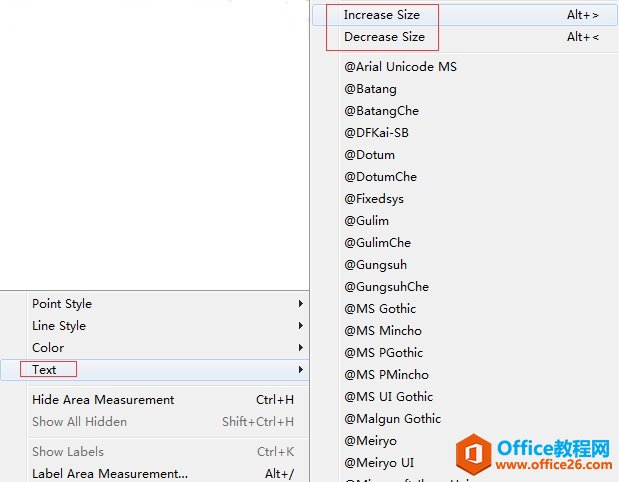Expand Color submenu arrow
Image resolution: width=619 pixels, height=482 pixels.
pyautogui.click(x=300, y=348)
